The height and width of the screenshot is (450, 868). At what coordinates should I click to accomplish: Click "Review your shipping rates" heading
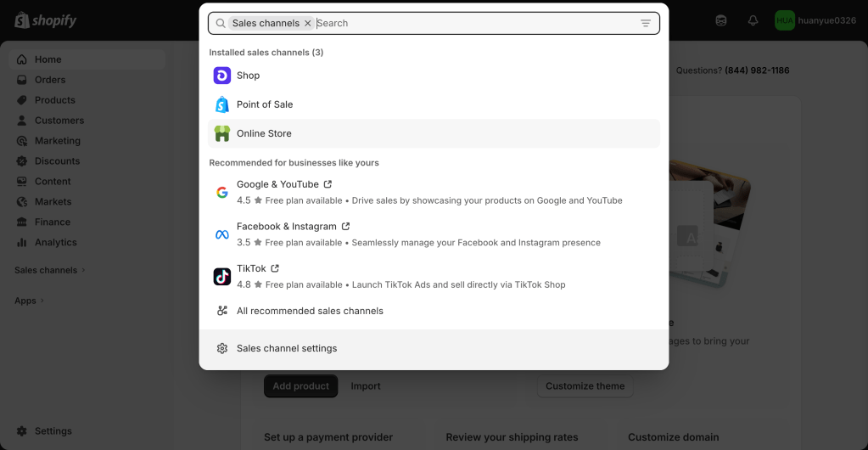512,437
